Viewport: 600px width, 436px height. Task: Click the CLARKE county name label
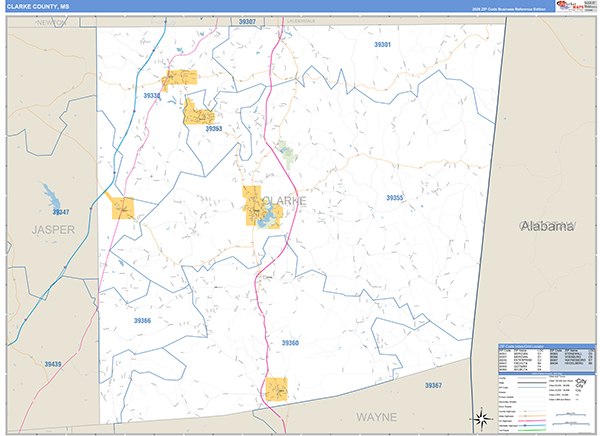(285, 201)
